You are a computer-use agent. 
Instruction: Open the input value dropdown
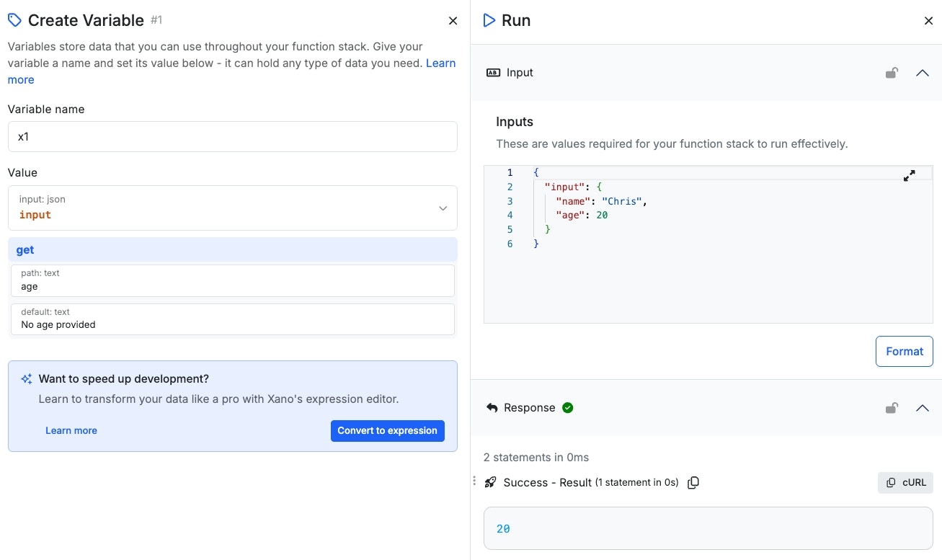point(443,208)
